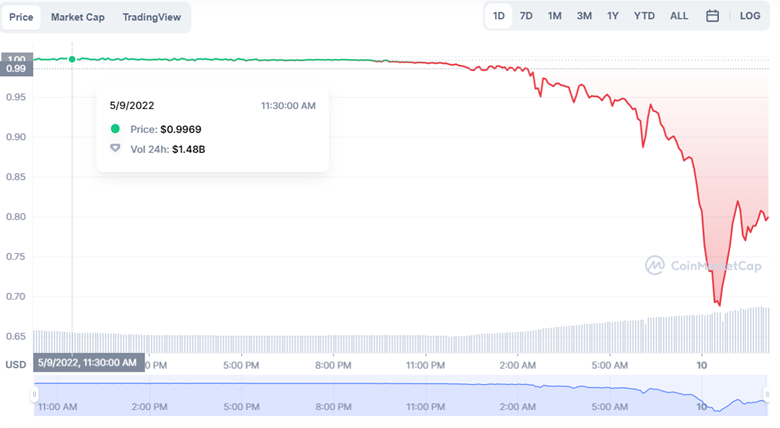
Task: Click the green price dot in tooltip
Action: pyautogui.click(x=115, y=129)
